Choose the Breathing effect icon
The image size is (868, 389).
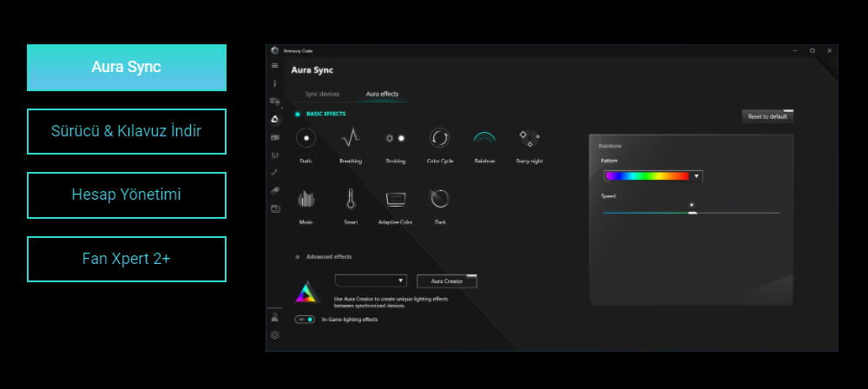coord(351,137)
